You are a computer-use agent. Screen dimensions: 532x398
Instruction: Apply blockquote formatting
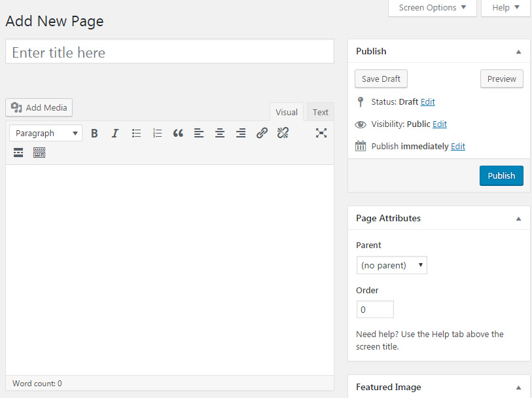[x=178, y=133]
